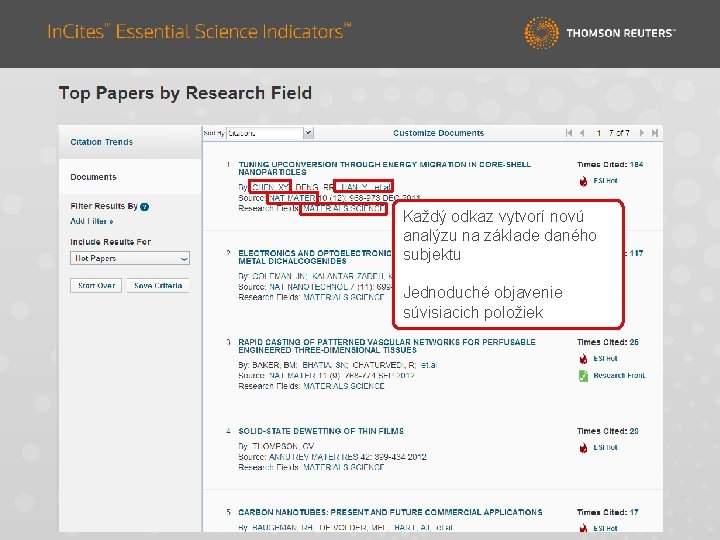Click Materials Science field in paper 1
The height and width of the screenshot is (540, 720).
point(343,209)
